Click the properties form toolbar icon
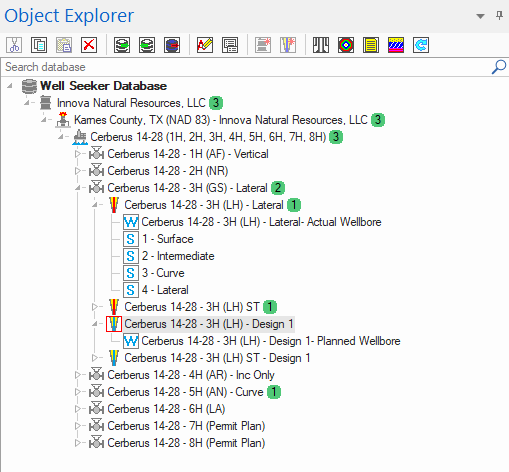This screenshot has width=509, height=472. click(x=230, y=45)
